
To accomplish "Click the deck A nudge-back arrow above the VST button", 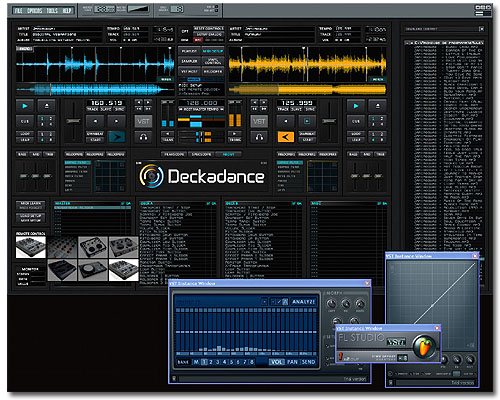I will (139, 102).
